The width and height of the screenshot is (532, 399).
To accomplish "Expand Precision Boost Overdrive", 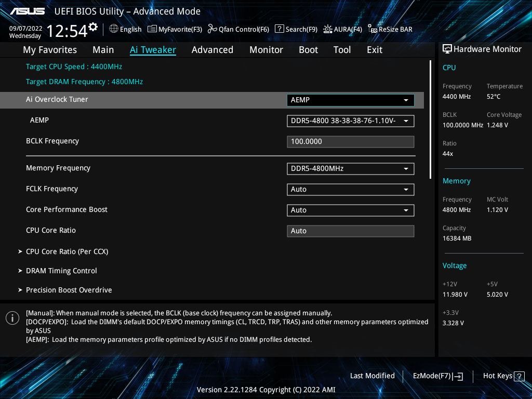I will click(69, 290).
